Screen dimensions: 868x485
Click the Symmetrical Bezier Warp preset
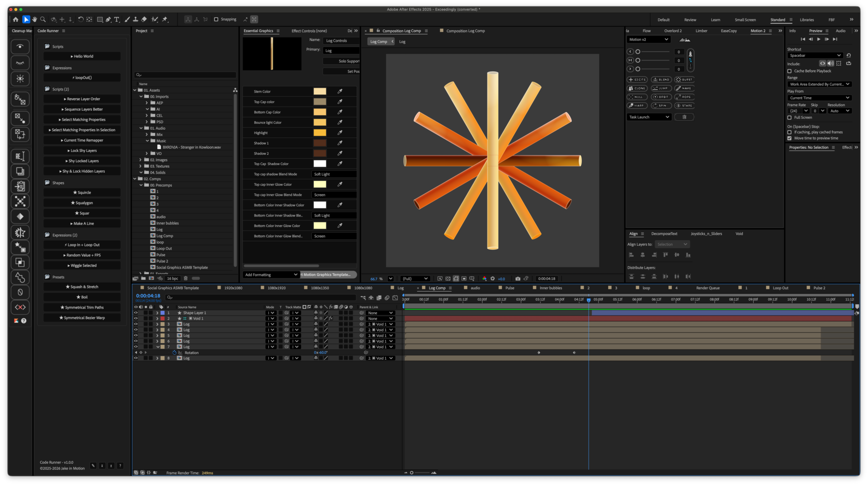[x=82, y=318]
